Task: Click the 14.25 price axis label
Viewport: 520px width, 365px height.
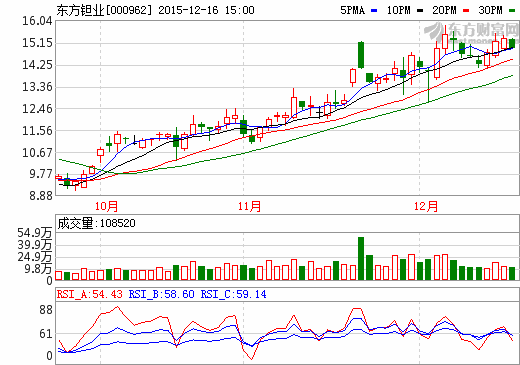Action: coord(37,65)
